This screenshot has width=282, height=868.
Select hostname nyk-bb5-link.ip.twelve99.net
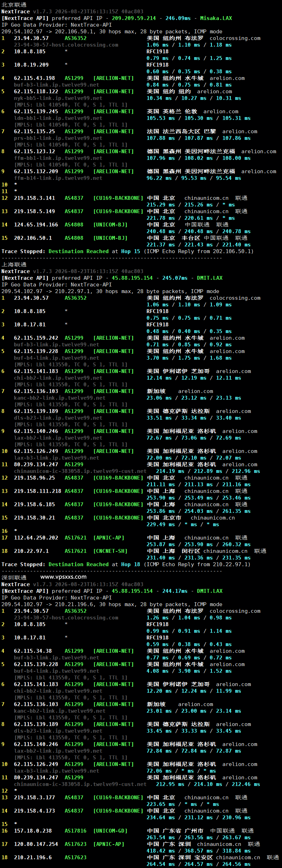click(x=58, y=98)
